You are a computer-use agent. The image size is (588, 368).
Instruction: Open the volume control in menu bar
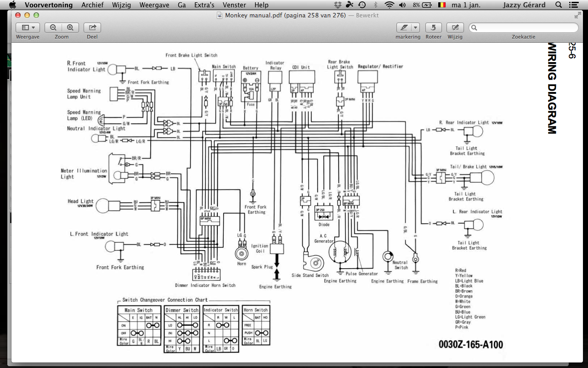402,5
